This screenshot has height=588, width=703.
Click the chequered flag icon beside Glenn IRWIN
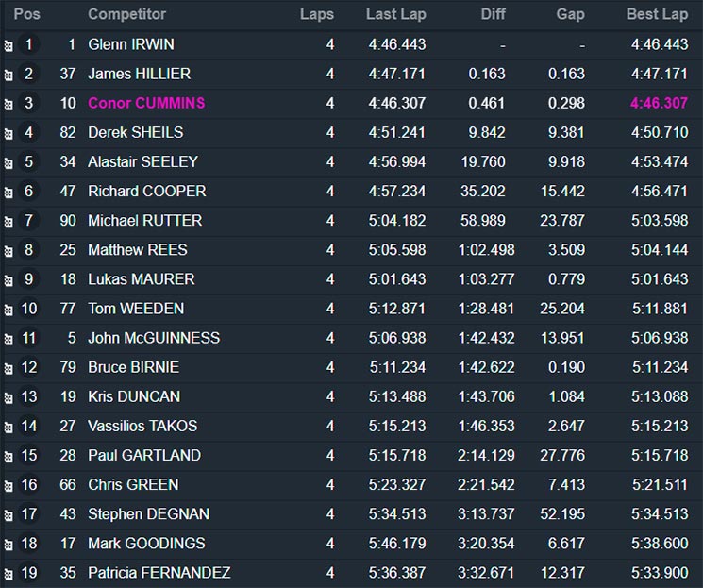click(x=8, y=45)
